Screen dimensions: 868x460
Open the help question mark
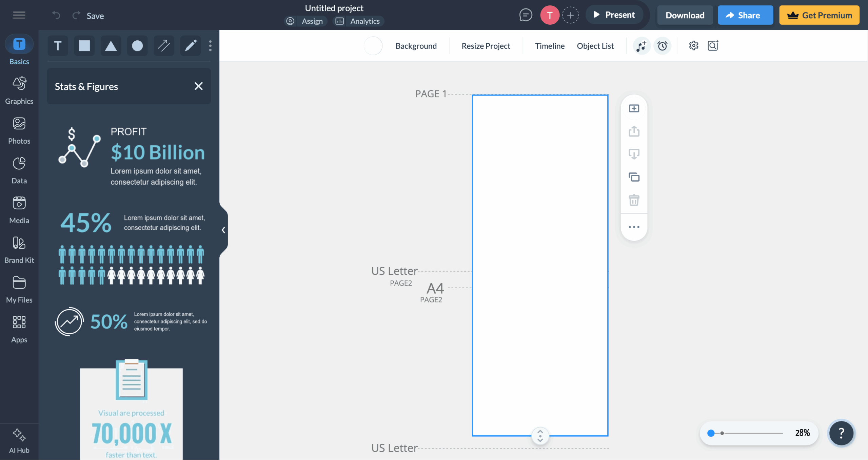click(x=841, y=433)
